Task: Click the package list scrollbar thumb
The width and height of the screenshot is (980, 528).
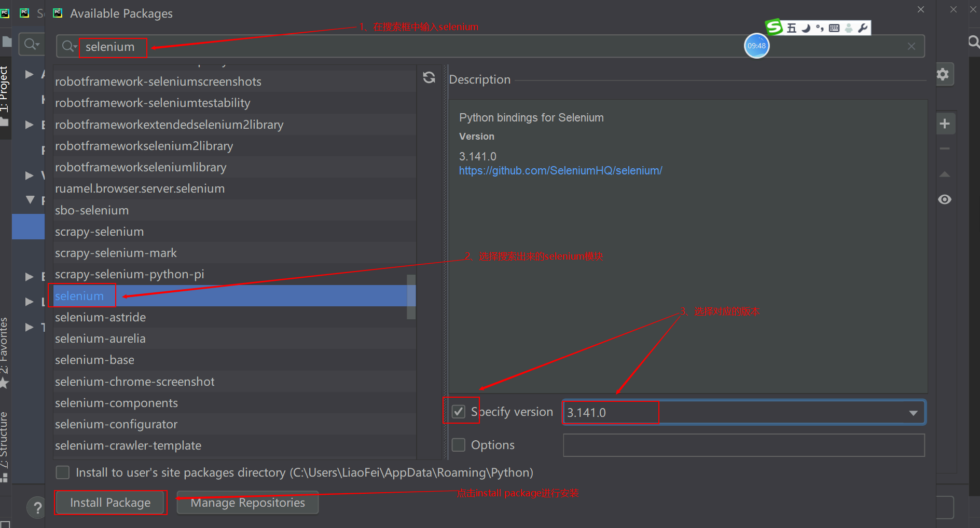Action: [x=411, y=296]
